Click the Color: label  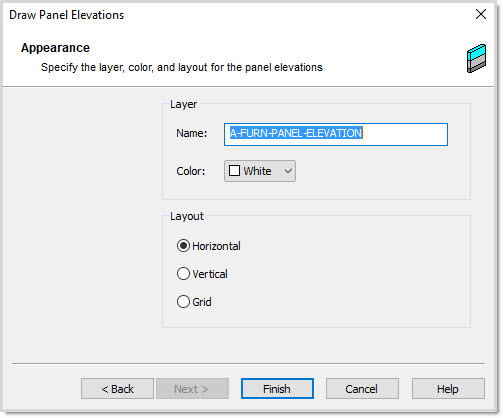click(x=191, y=171)
